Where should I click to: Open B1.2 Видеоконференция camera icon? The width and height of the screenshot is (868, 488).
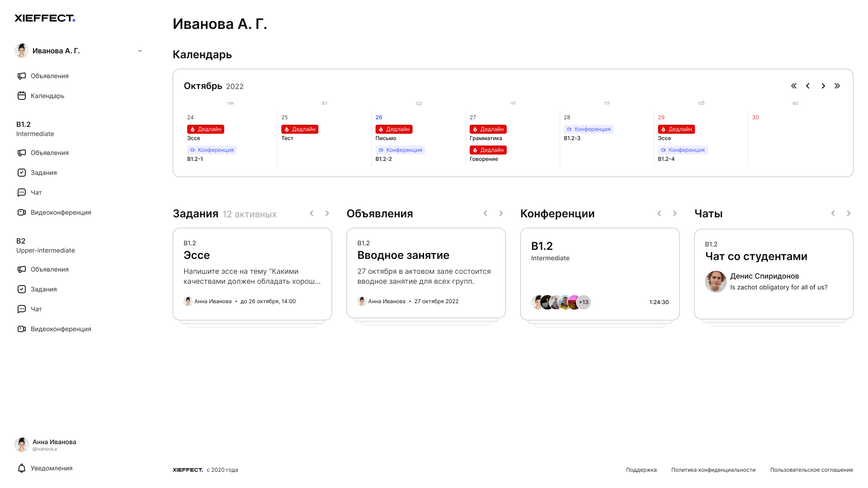22,212
